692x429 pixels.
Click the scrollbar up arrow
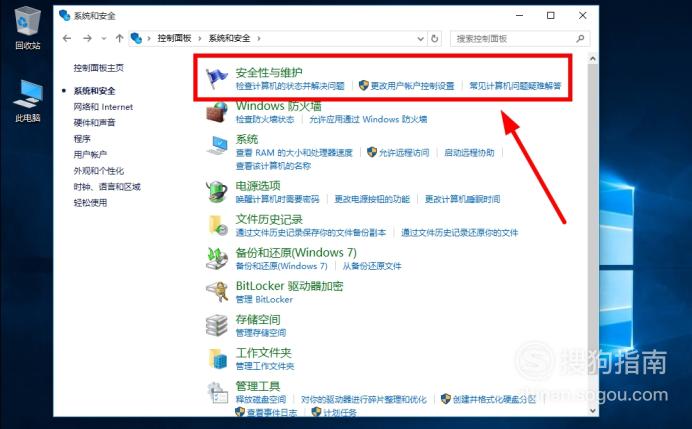click(x=593, y=58)
